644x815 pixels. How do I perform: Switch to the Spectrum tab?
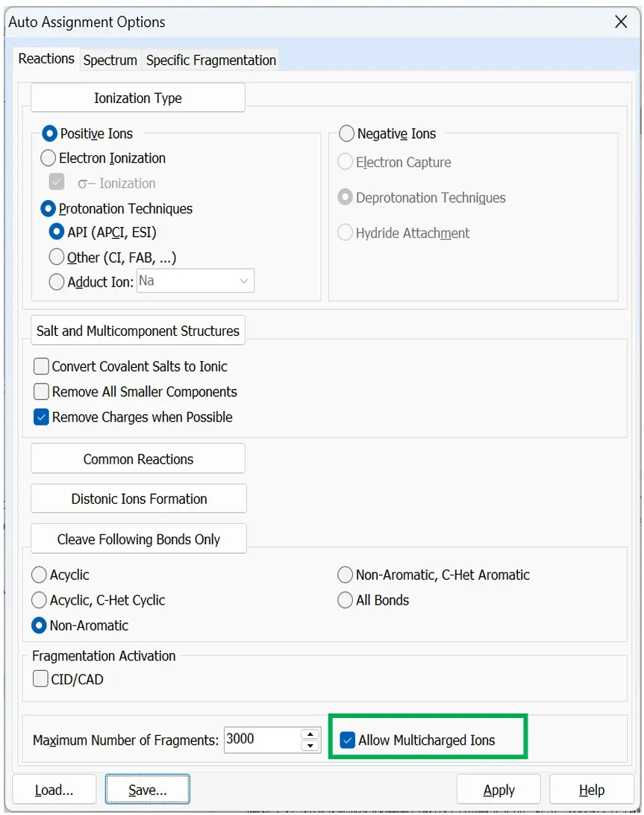point(110,60)
